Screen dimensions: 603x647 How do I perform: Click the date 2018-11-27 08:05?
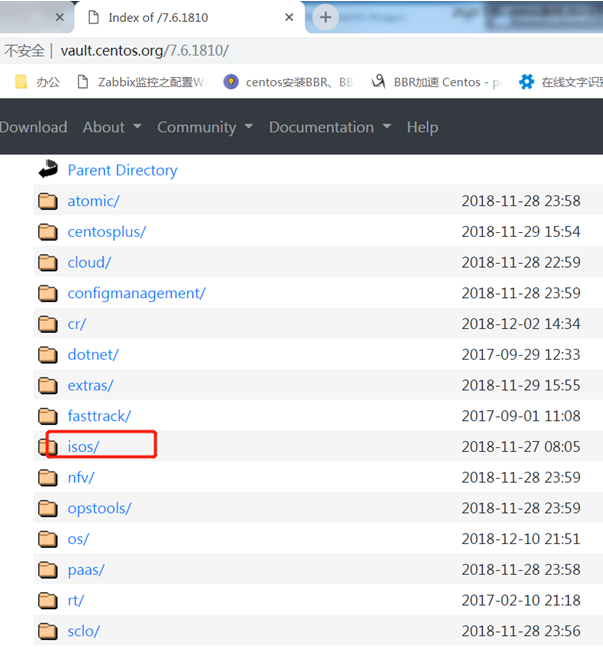click(521, 447)
